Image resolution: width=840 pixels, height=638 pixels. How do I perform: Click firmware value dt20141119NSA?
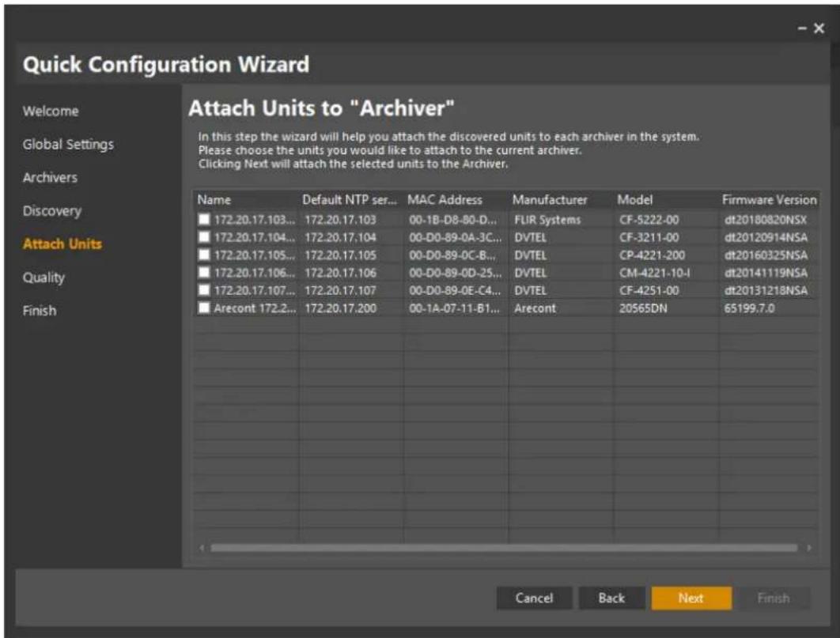[x=766, y=273]
